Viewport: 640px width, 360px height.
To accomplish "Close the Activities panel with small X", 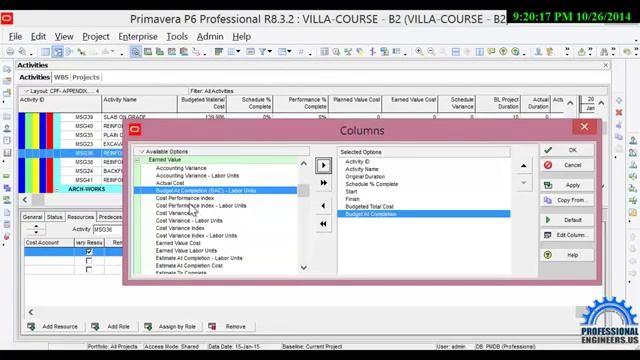I will (606, 65).
